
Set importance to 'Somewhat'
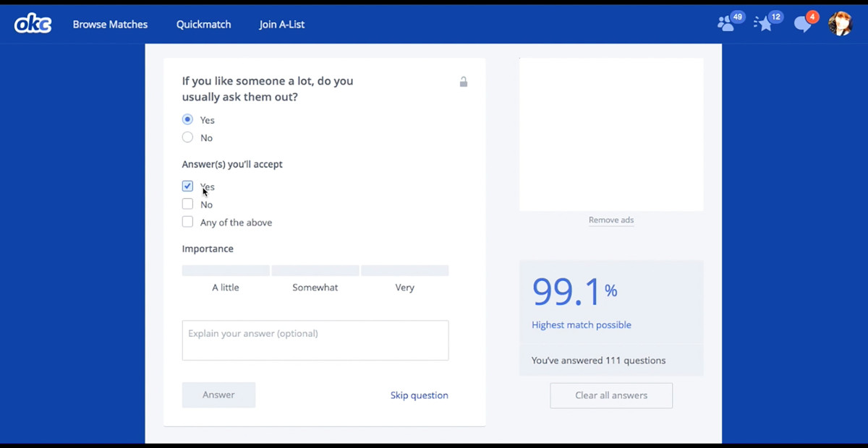315,271
